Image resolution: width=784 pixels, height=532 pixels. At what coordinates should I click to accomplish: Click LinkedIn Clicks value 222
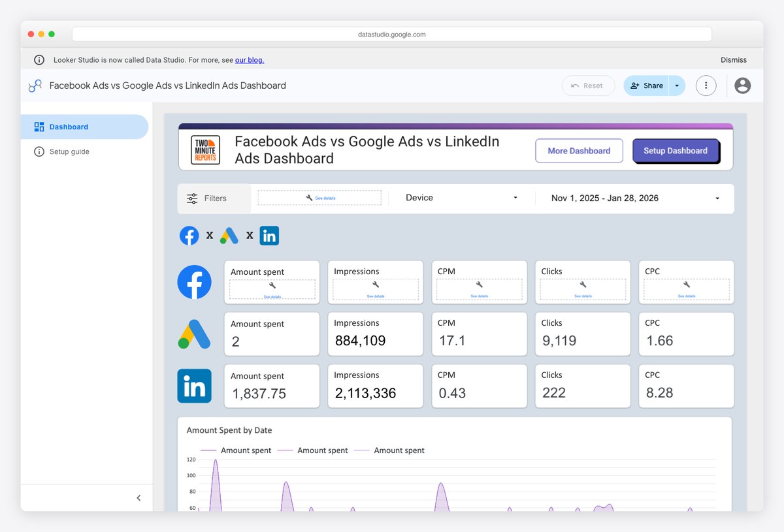554,393
